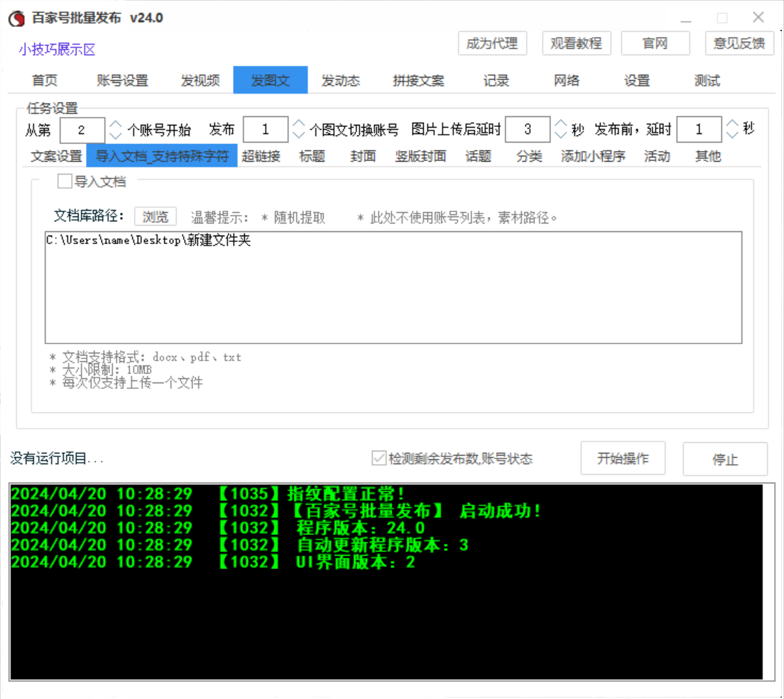This screenshot has width=784, height=699.
Task: Open the 发动态 tab
Action: (340, 80)
